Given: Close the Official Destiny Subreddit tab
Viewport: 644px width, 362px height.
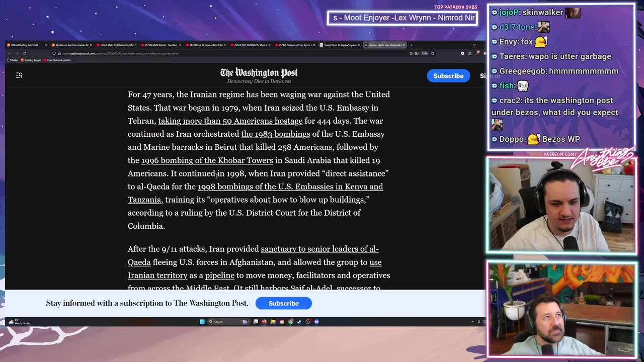Looking at the screenshot, I should click(46, 45).
